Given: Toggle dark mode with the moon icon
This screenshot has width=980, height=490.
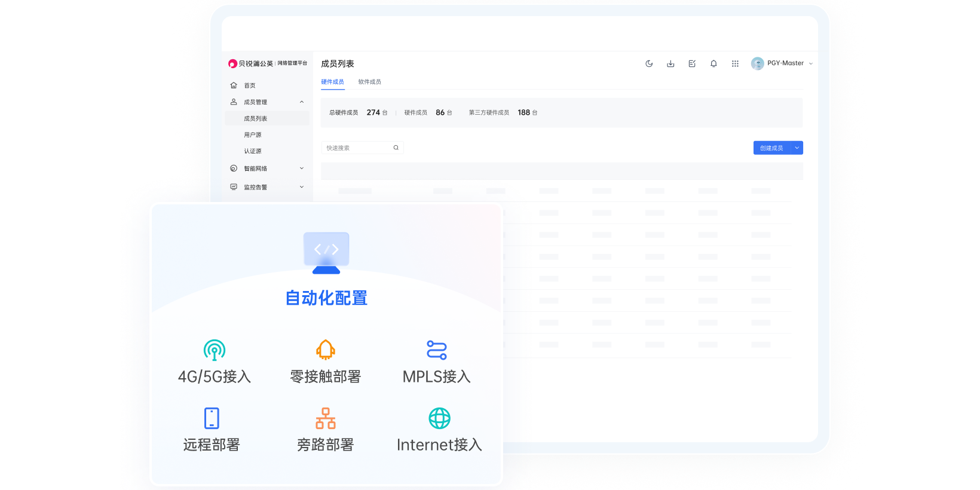Looking at the screenshot, I should click(649, 63).
